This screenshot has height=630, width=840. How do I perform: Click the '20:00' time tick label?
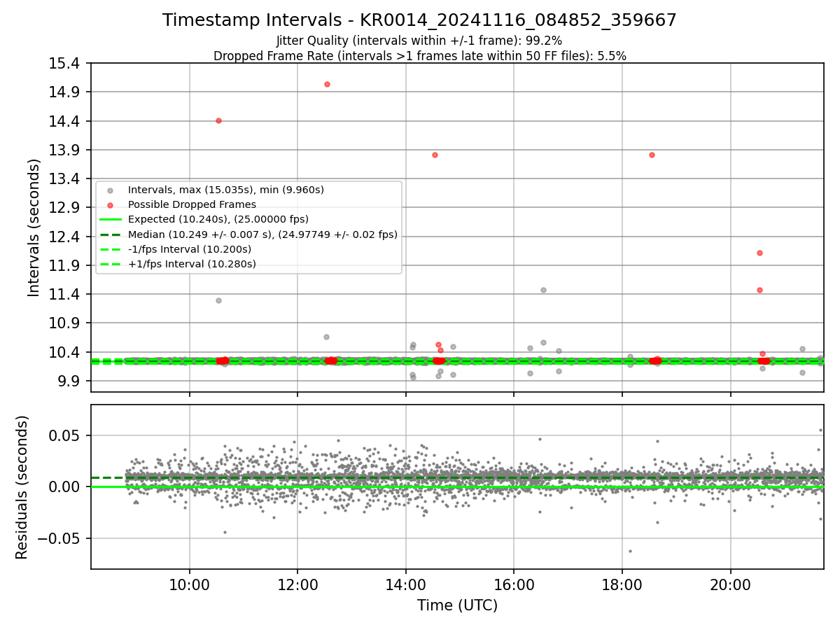[x=731, y=584]
